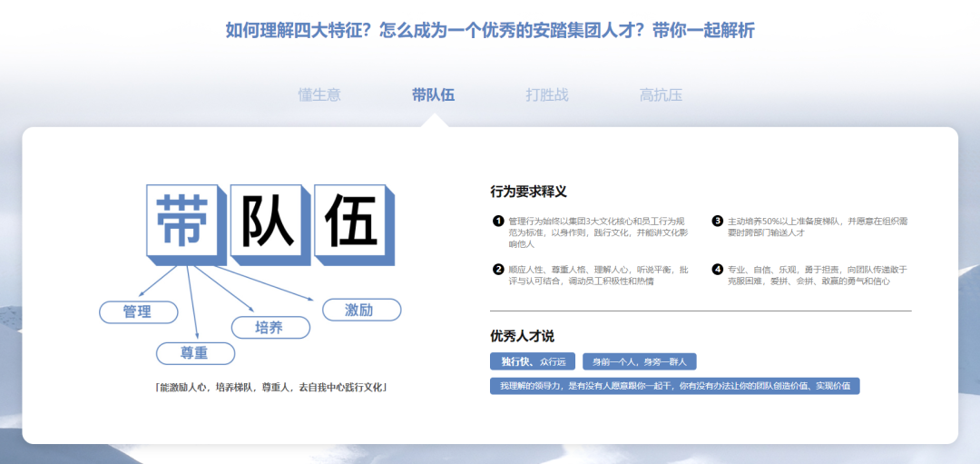Click the 优秀人才说 heading

522,336
